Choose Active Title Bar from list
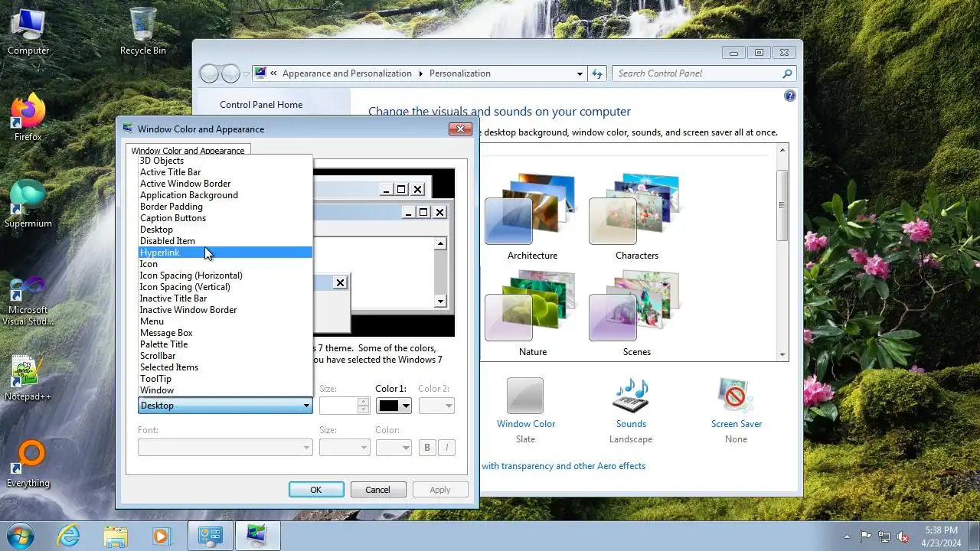The width and height of the screenshot is (980, 551). 225,172
